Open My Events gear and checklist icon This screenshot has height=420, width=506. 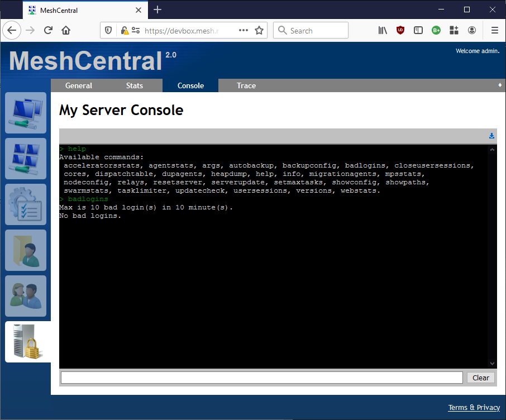26,204
